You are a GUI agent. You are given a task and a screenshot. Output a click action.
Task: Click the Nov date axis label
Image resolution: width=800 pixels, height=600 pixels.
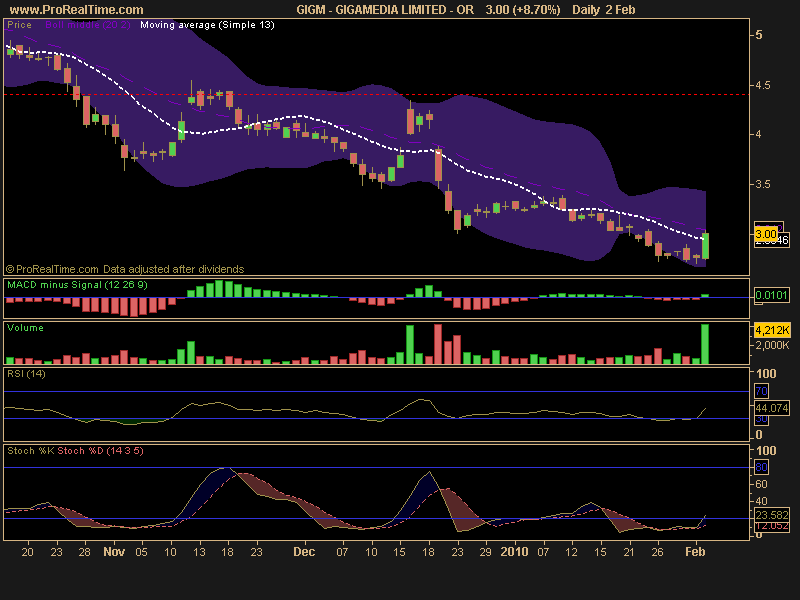[x=114, y=552]
